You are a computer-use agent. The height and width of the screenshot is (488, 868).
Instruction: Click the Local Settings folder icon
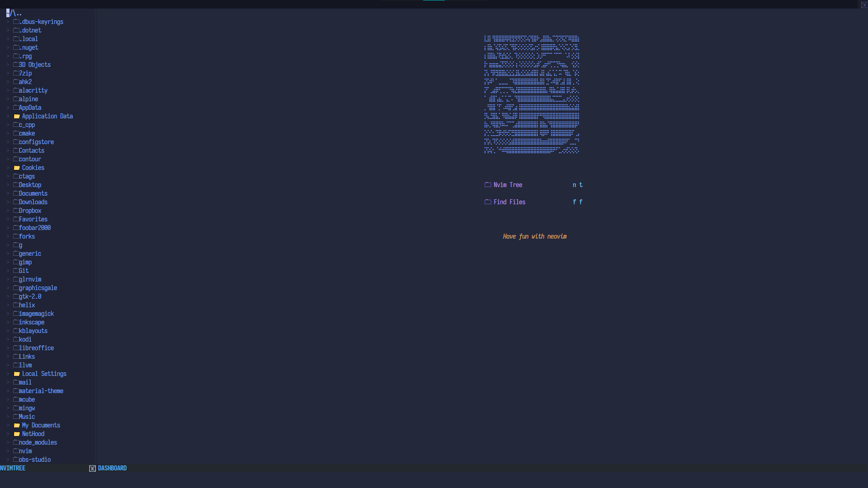tap(17, 374)
